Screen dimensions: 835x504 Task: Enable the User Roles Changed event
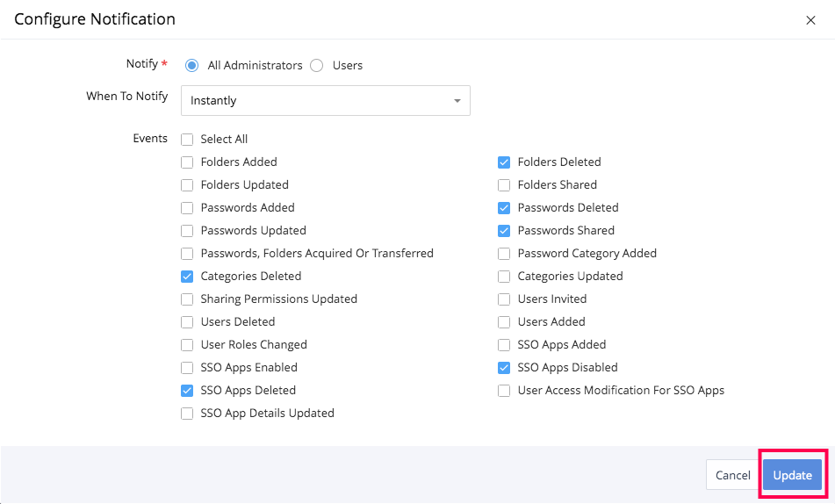point(187,344)
